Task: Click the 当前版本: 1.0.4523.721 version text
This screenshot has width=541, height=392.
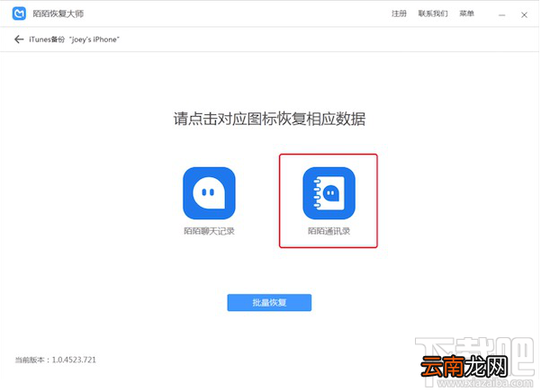Action: coord(56,360)
